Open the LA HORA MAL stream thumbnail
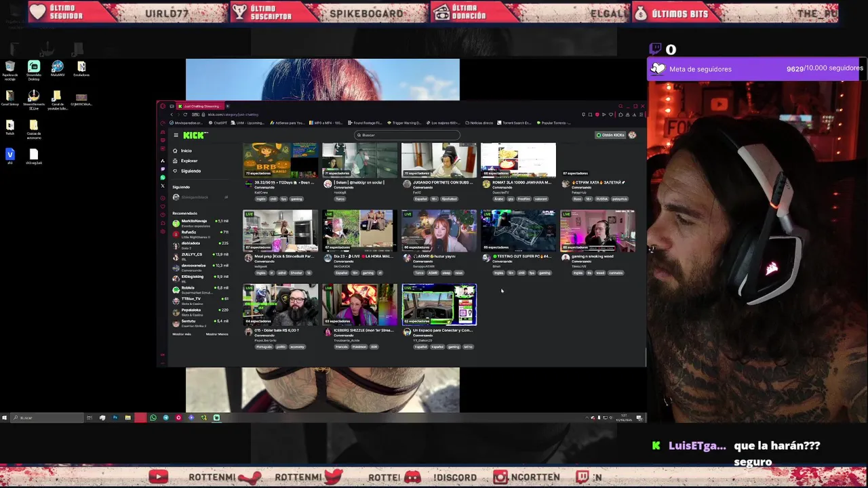 (359, 231)
